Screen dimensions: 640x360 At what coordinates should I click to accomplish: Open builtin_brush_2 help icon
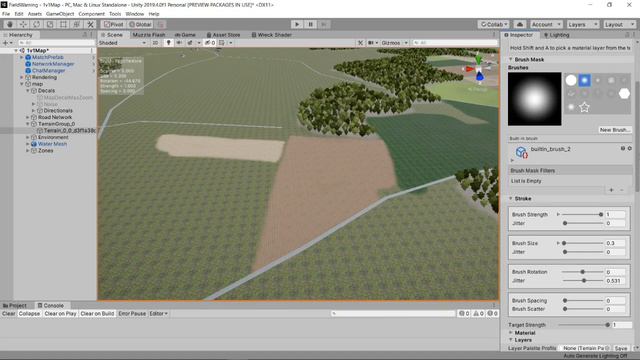(622, 149)
